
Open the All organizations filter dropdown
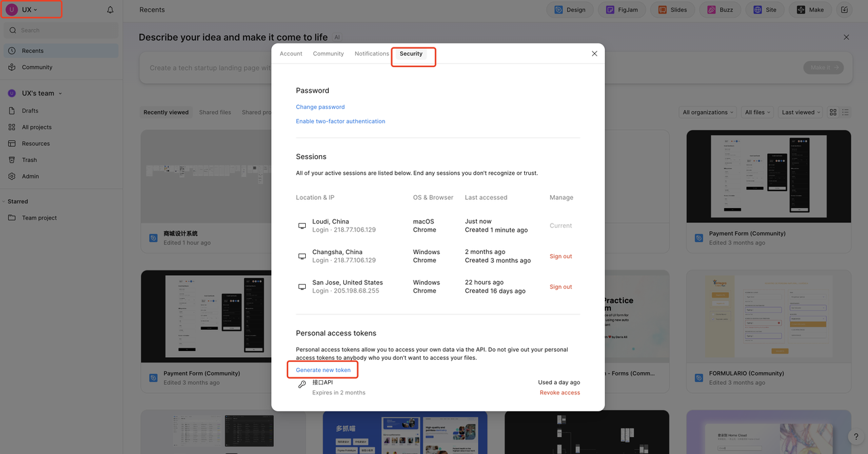coord(707,112)
